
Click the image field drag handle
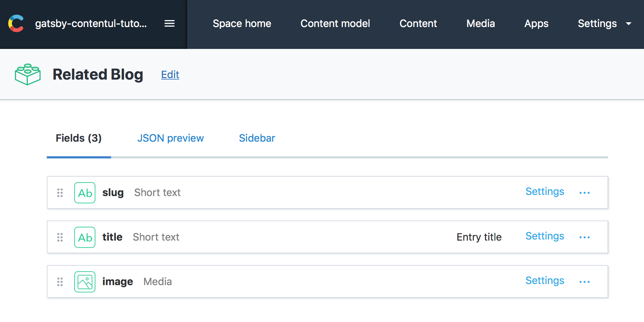click(60, 282)
